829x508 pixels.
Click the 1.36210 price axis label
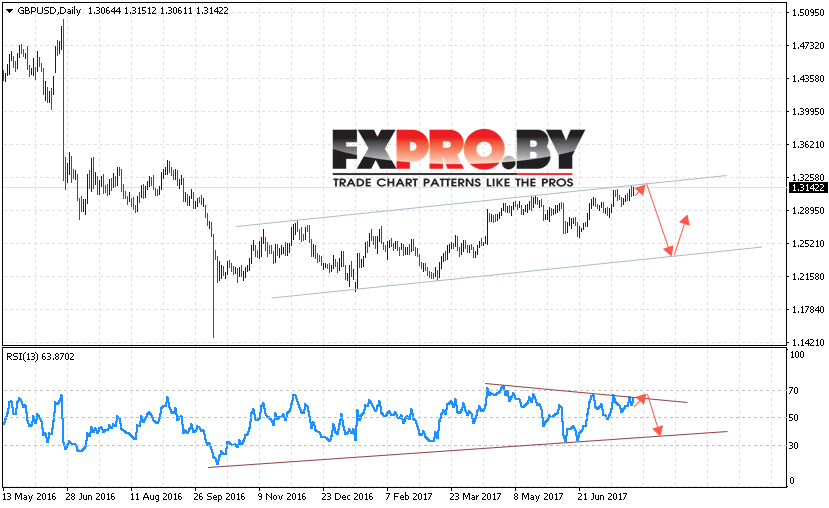pos(808,144)
